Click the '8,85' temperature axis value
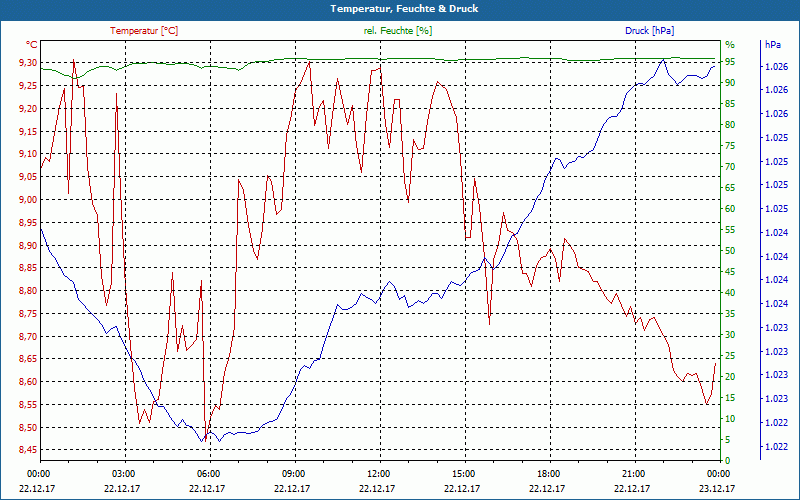 28,268
